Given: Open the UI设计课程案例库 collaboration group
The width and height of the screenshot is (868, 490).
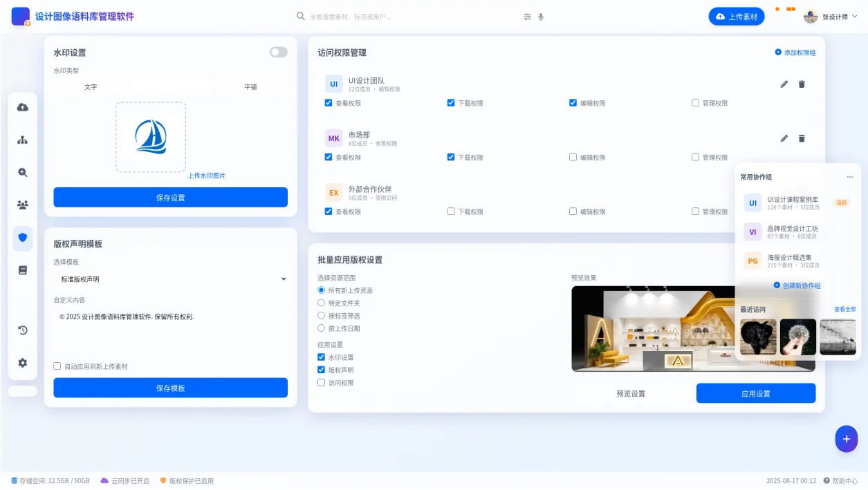Looking at the screenshot, I should [798, 203].
